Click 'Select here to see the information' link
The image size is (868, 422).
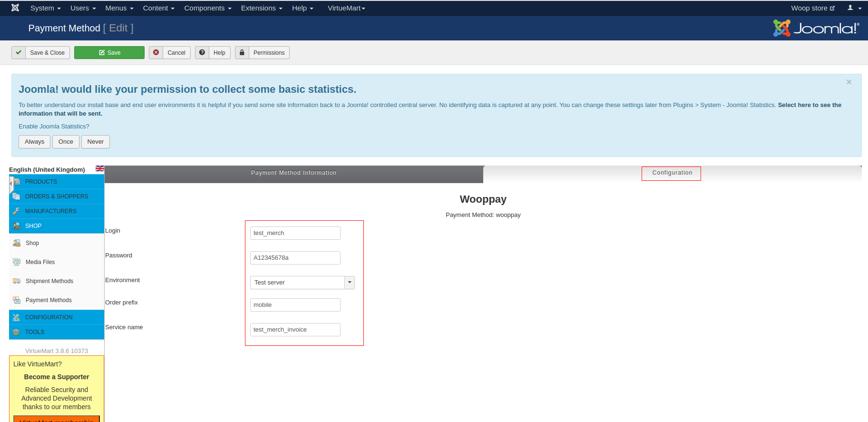[809, 105]
